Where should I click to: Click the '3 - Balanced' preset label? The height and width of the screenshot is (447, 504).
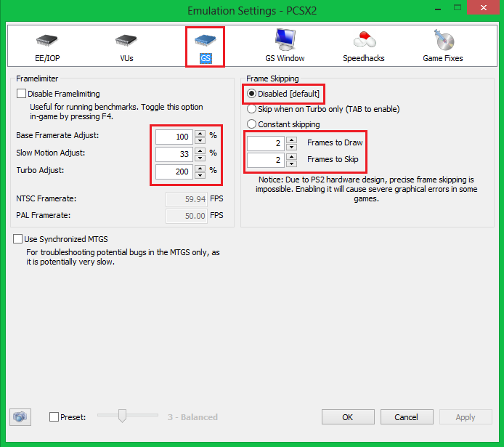(192, 417)
